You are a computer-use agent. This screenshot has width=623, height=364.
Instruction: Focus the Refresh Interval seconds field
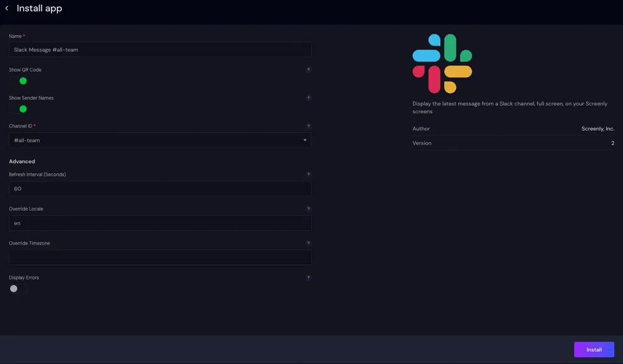160,188
